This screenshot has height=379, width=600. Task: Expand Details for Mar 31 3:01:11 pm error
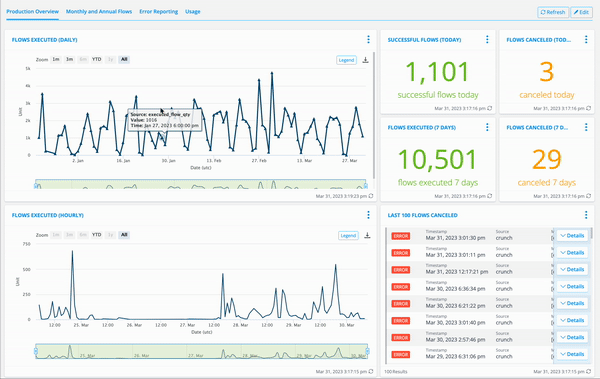(x=572, y=252)
